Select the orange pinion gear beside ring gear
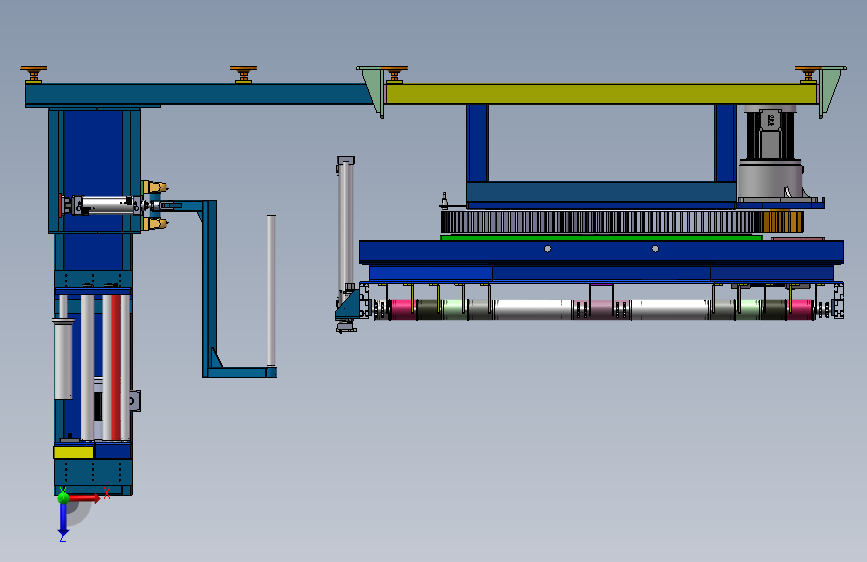Screen dimensions: 867x562 [781, 222]
